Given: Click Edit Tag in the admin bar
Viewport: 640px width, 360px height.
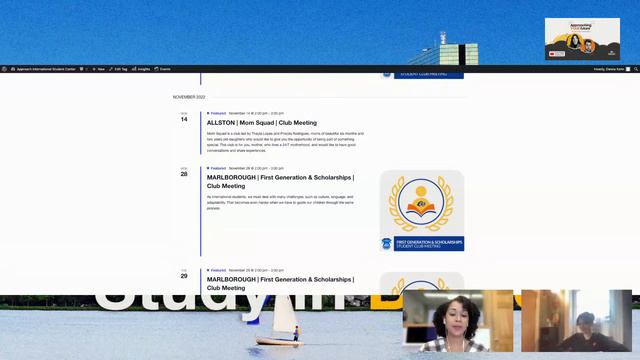Looking at the screenshot, I should (118, 69).
